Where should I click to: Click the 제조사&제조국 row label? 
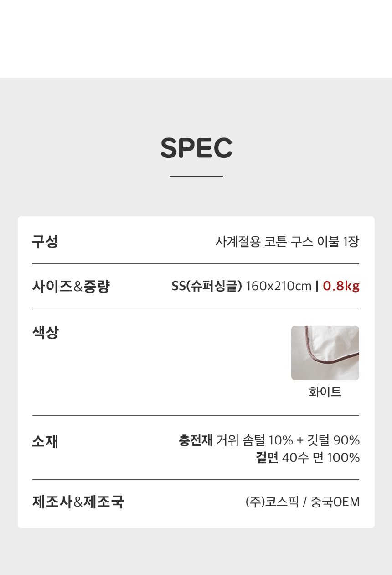point(78,502)
